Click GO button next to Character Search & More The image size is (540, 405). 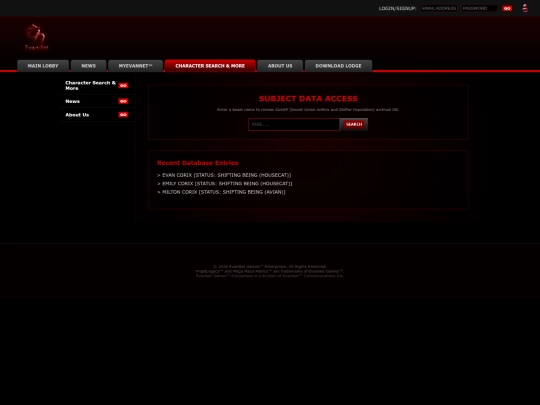(x=123, y=85)
